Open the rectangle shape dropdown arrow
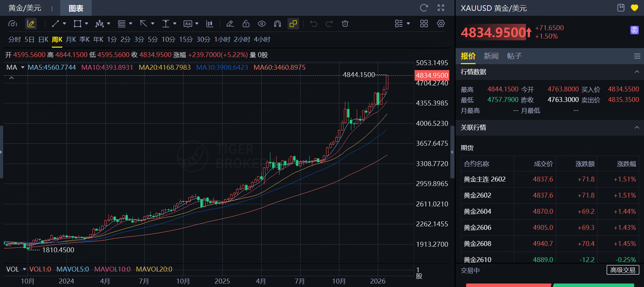This screenshot has width=644, height=287. pyautogui.click(x=86, y=24)
